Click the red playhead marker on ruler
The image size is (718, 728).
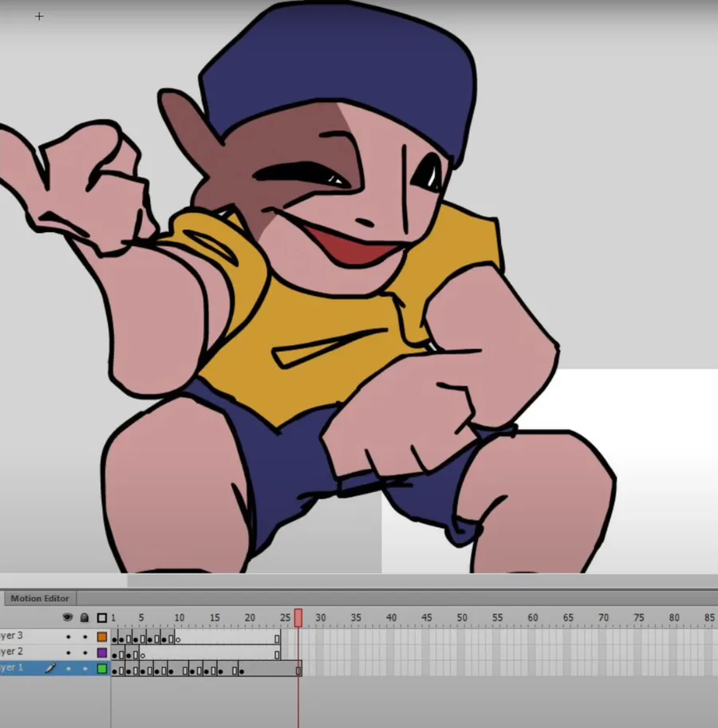coord(298,618)
